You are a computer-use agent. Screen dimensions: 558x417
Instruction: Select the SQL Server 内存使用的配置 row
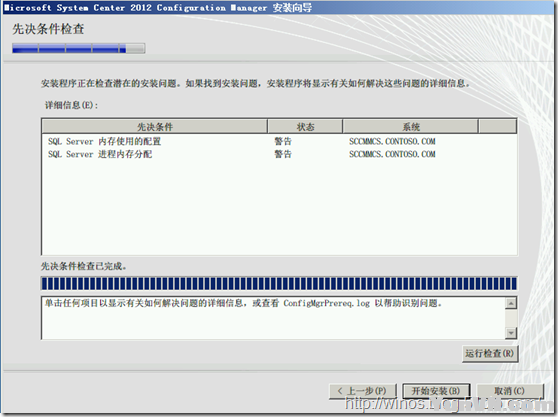279,141
